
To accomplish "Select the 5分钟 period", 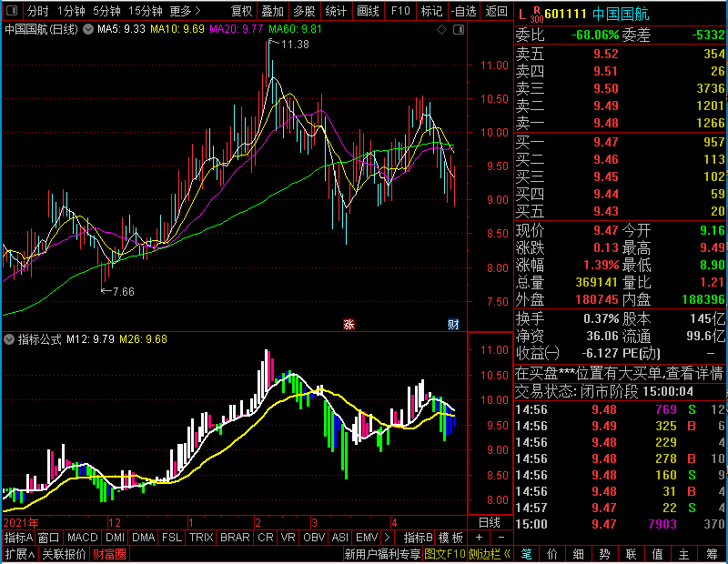I will click(x=106, y=11).
